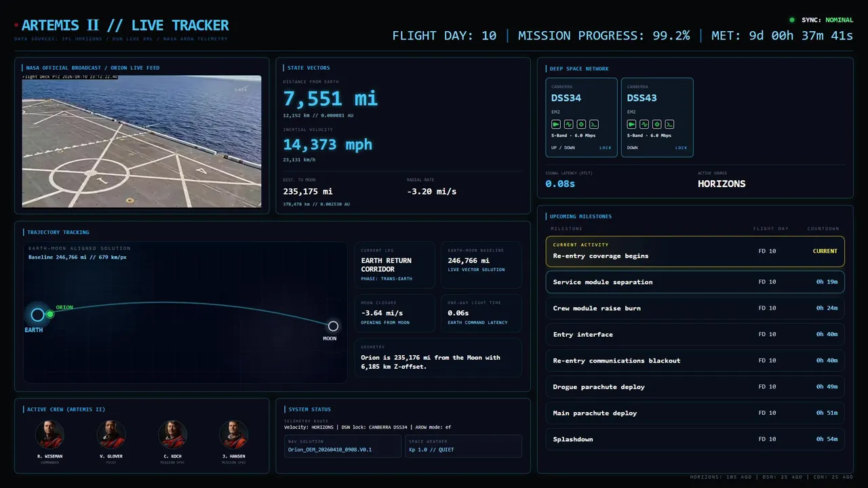Viewport: 868px width, 488px height.
Task: Click the data freshness footer text
Action: (x=772, y=477)
